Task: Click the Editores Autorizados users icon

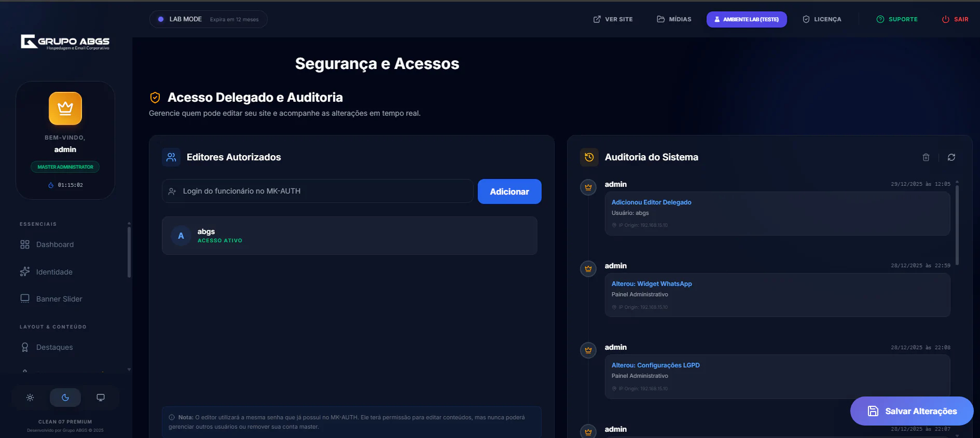Action: [171, 157]
